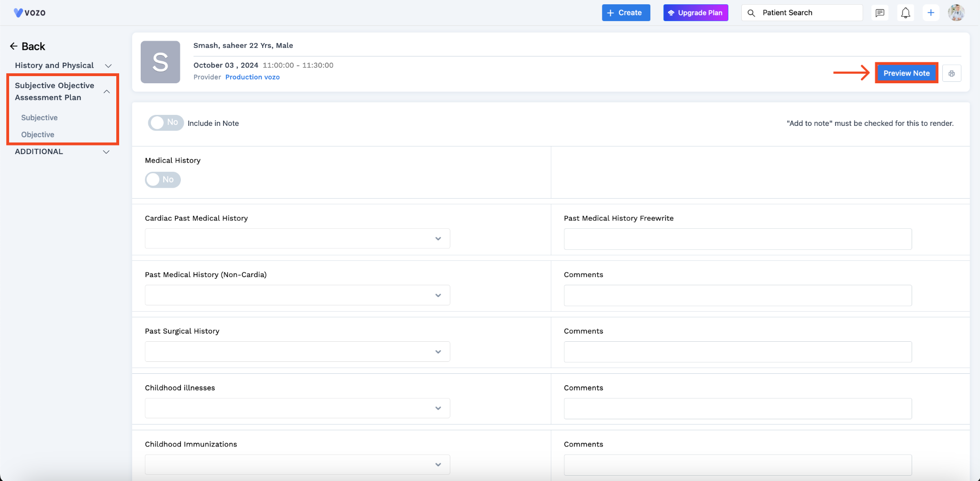The height and width of the screenshot is (481, 980).
Task: Open the notifications bell
Action: coord(905,13)
